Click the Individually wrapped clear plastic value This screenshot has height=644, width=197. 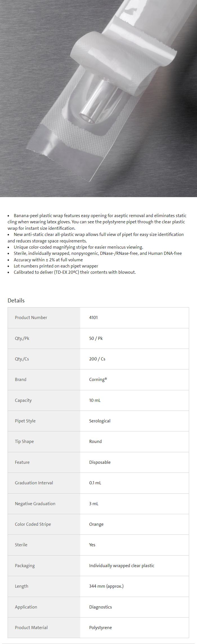[x=122, y=565]
